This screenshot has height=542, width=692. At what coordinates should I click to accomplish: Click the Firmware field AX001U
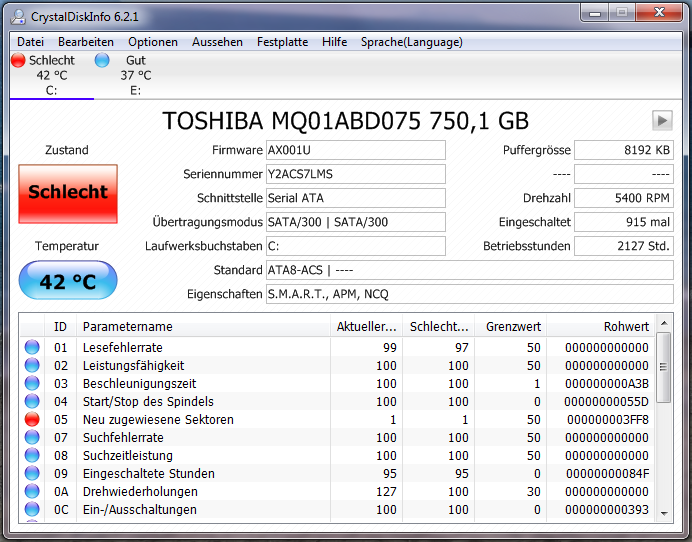356,150
